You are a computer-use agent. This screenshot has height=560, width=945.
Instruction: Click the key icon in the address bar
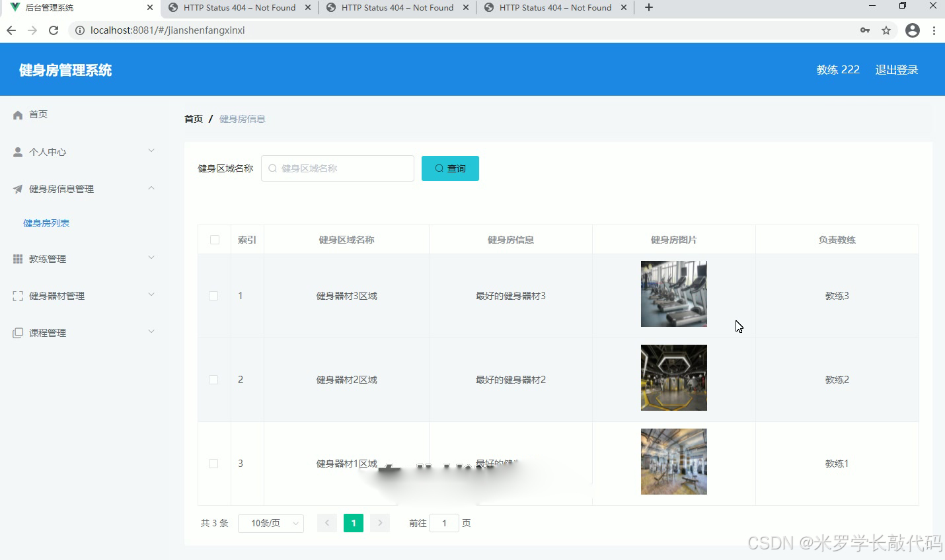click(865, 30)
